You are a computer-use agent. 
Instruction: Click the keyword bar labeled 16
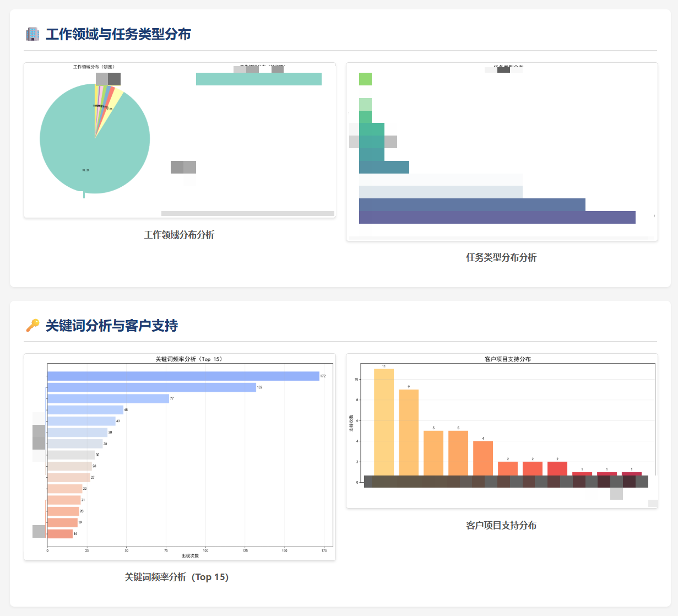61,534
